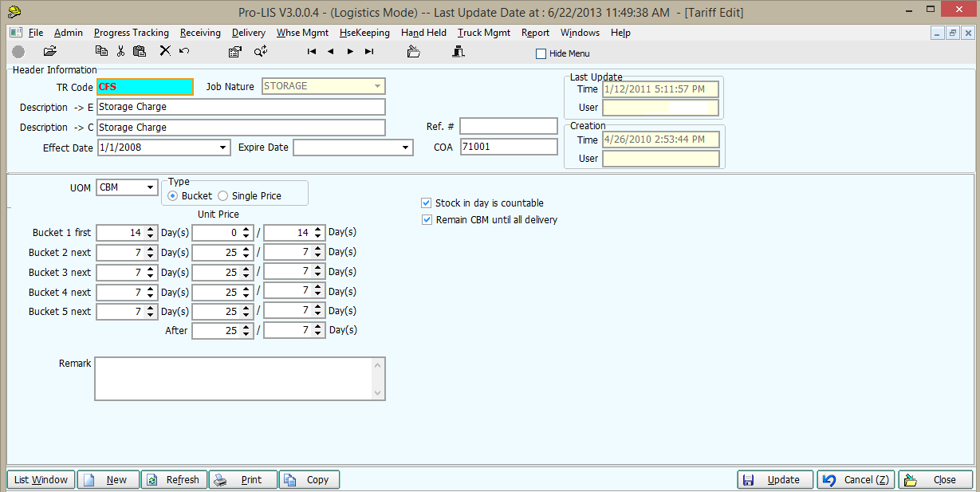
Task: Increase the After unit price value
Action: click(246, 327)
